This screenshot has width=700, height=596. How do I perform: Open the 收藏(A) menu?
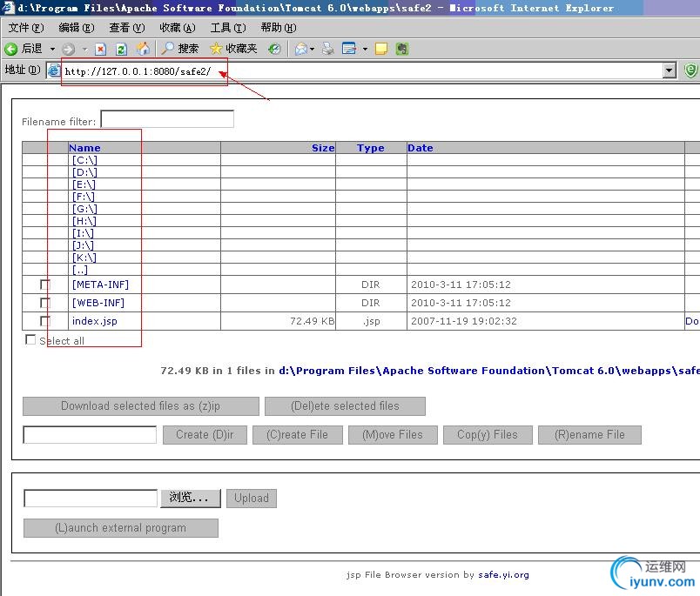(178, 28)
